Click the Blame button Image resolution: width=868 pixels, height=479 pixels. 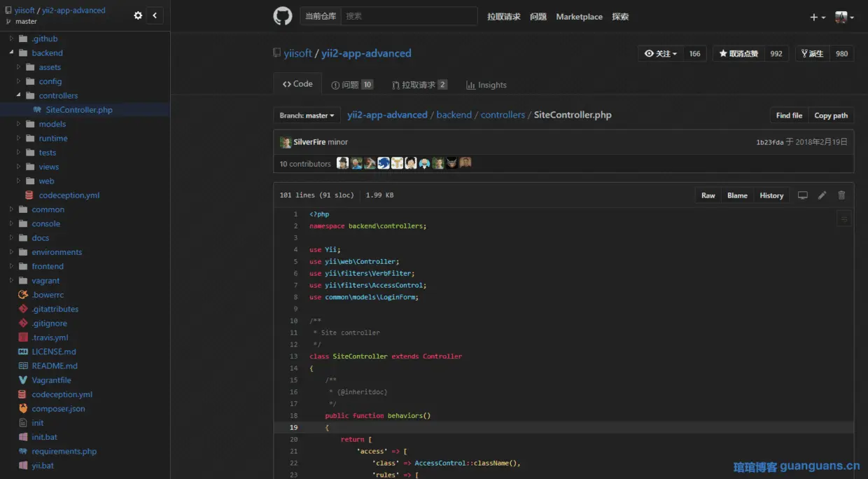(737, 195)
